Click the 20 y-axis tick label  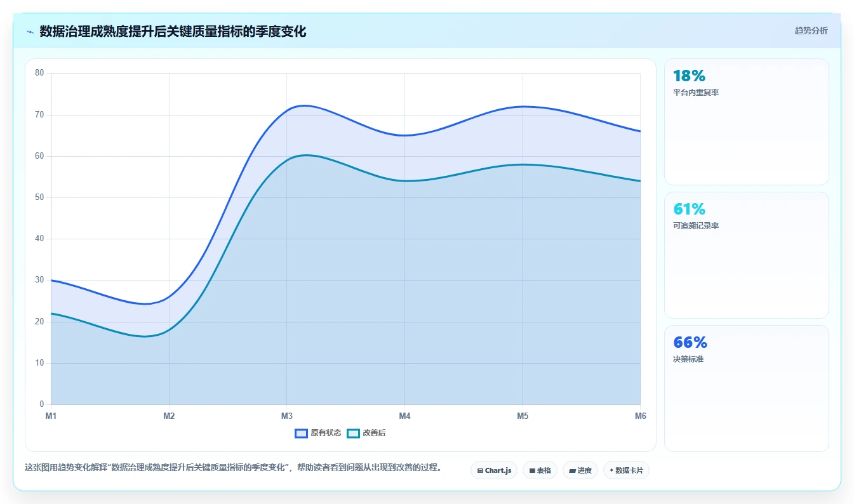coord(39,322)
